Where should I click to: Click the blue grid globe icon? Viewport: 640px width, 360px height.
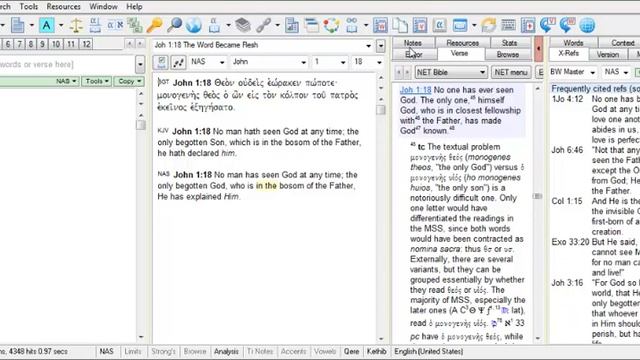click(587, 25)
